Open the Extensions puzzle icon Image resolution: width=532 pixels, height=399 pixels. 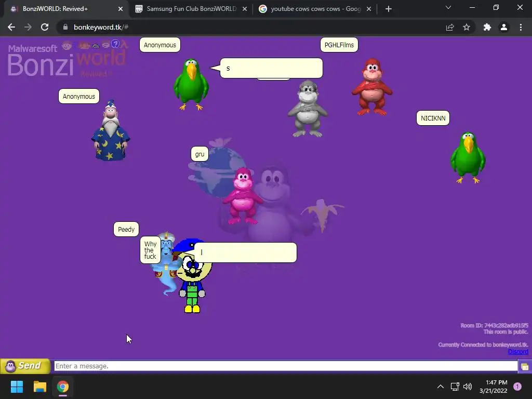coord(487,27)
